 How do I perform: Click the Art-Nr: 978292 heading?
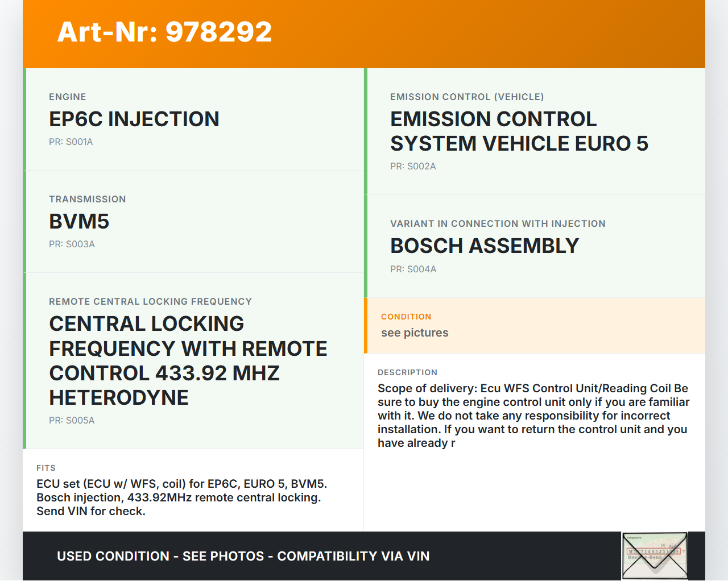pyautogui.click(x=164, y=32)
